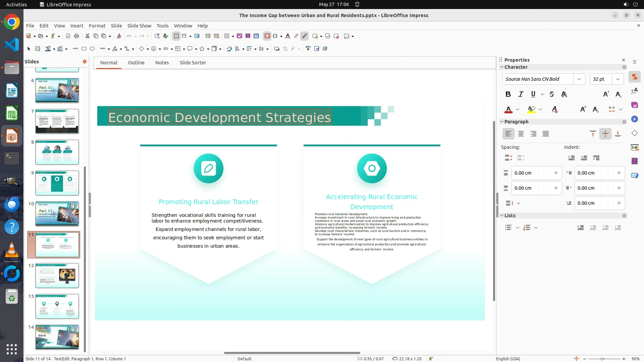The width and height of the screenshot is (644, 362).
Task: Toggle justified paragraph alignment
Action: click(546, 134)
